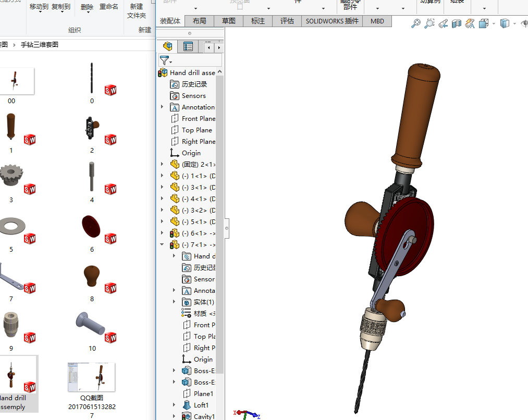The width and height of the screenshot is (528, 420).
Task: Click the 手钻三维套图 breadcrumb folder
Action: pyautogui.click(x=40, y=45)
